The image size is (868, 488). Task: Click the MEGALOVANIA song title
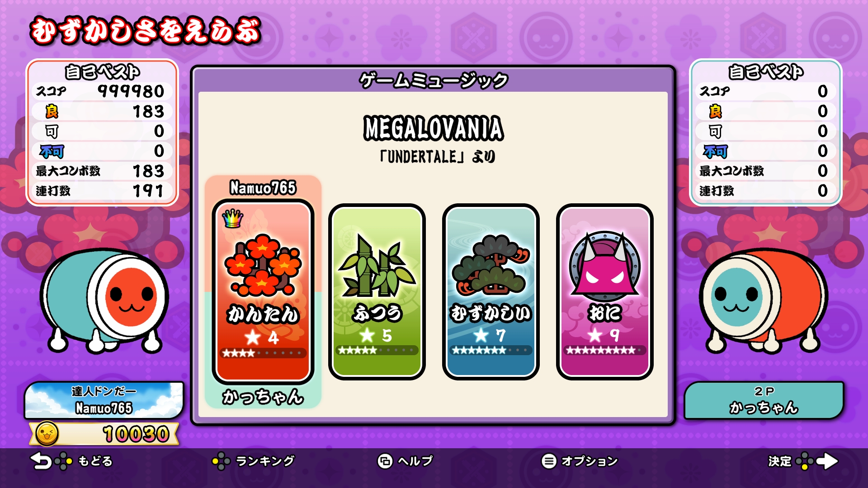[434, 128]
